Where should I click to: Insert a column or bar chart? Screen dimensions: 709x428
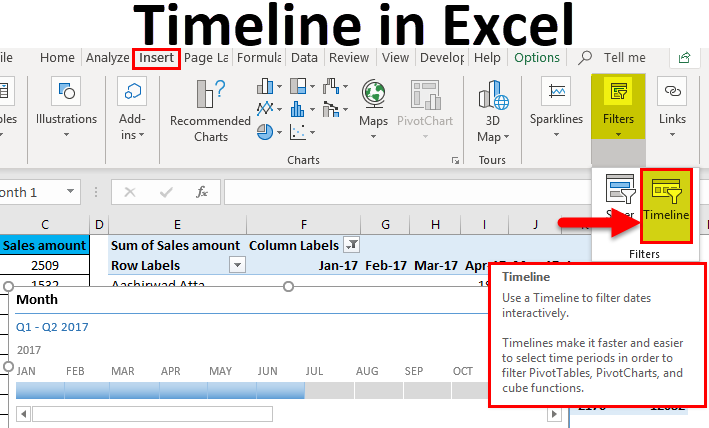click(x=265, y=86)
